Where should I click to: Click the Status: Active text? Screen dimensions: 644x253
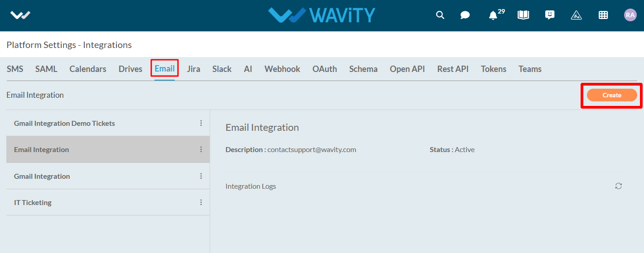click(452, 149)
